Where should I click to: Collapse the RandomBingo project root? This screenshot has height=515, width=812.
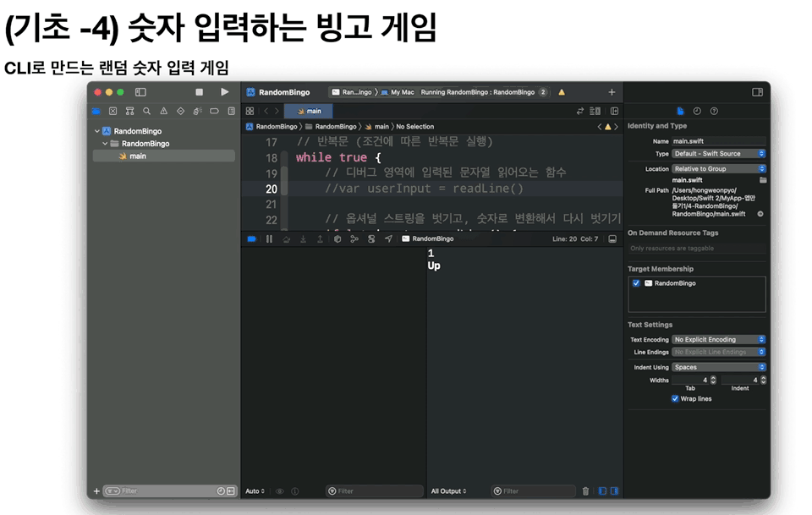96,131
